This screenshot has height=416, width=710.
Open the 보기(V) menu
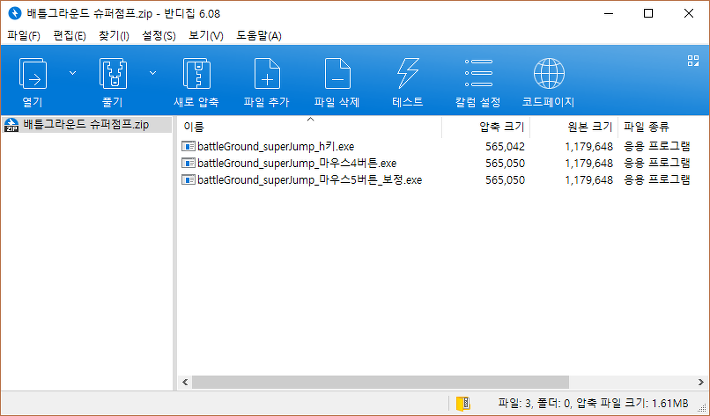[206, 36]
